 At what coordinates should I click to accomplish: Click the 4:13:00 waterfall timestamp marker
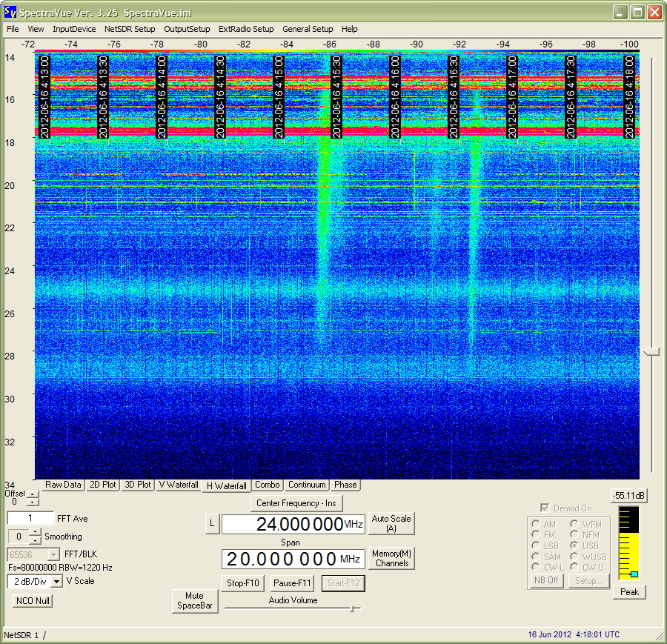(44, 96)
